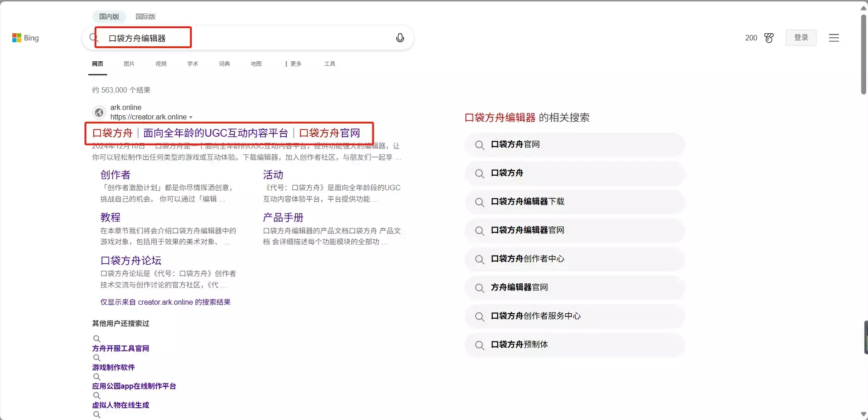Click magnifier icon beside 口袋方舟编辑器下载 suggestion
The image size is (868, 420).
click(x=479, y=202)
